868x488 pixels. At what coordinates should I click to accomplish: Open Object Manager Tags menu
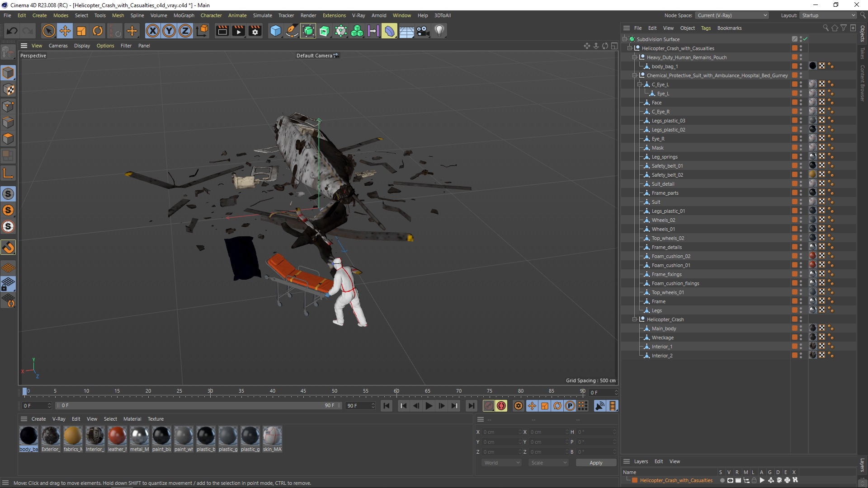click(x=706, y=28)
